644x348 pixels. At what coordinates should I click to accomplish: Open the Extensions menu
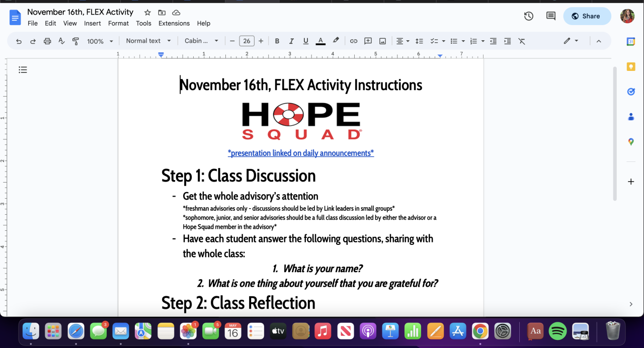(174, 23)
